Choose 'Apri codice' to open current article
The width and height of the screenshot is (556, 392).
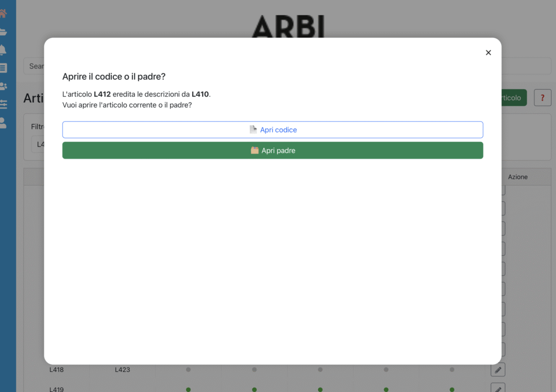[273, 130]
